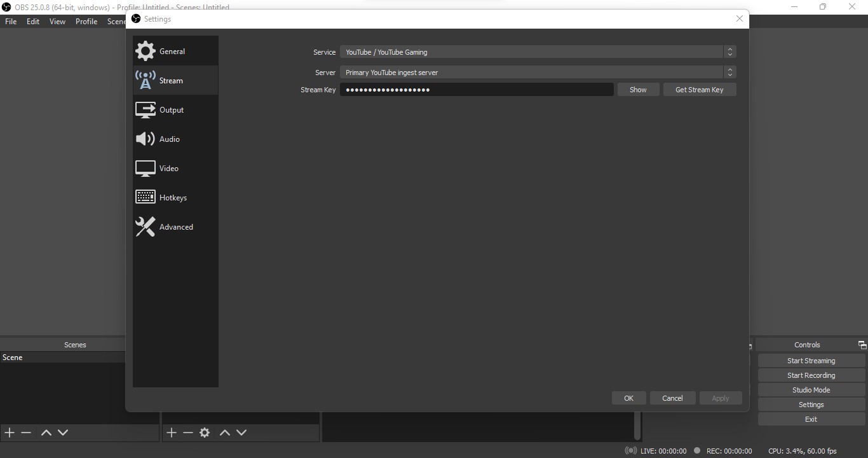Open the Output settings section
868x458 pixels.
click(x=175, y=109)
